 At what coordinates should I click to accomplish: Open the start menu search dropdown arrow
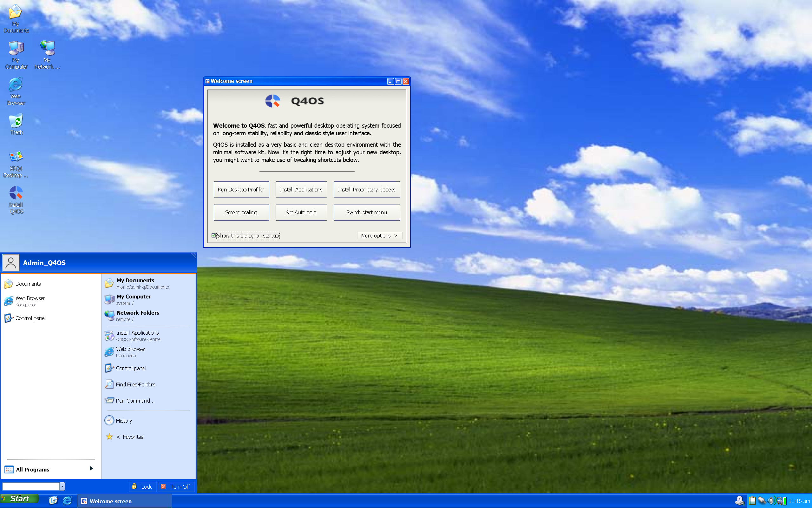coord(62,486)
